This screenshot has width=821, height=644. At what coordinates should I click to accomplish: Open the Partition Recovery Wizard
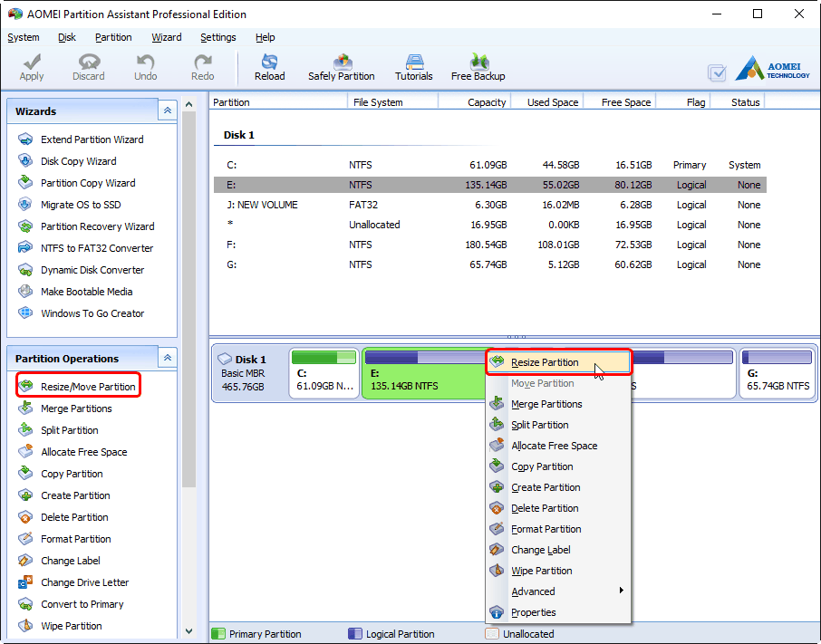pyautogui.click(x=86, y=226)
